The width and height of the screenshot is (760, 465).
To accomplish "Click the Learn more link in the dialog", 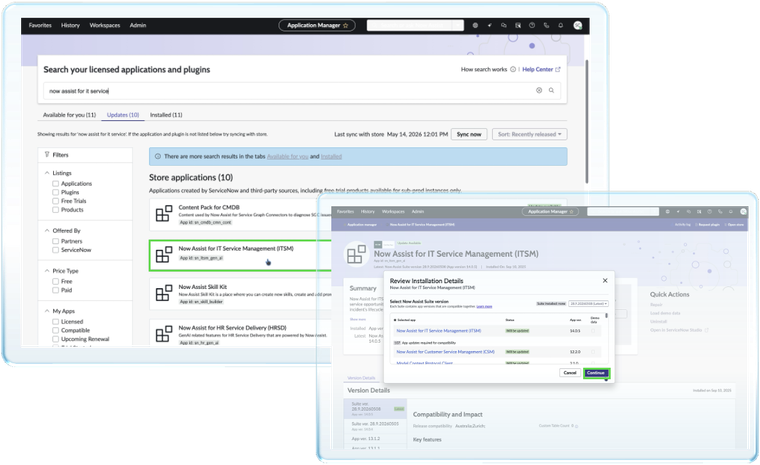I will click(x=484, y=306).
